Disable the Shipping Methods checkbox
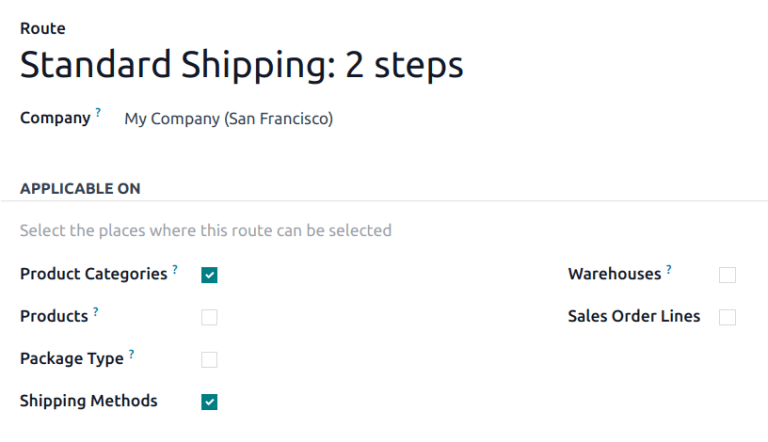 (x=209, y=402)
